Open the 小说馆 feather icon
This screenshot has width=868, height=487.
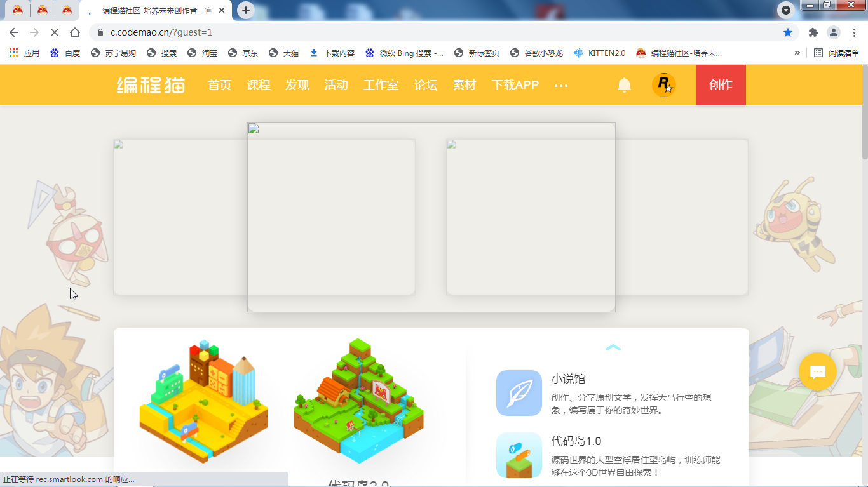click(519, 393)
